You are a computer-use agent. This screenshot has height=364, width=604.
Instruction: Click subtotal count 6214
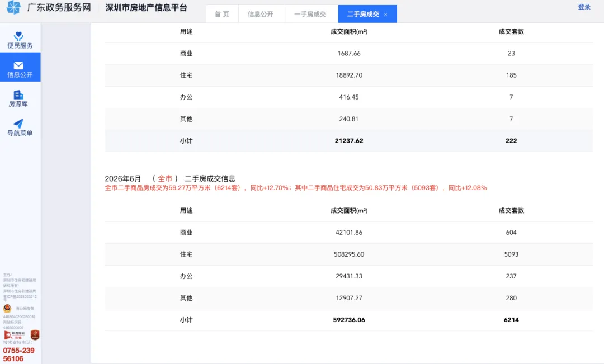511,320
